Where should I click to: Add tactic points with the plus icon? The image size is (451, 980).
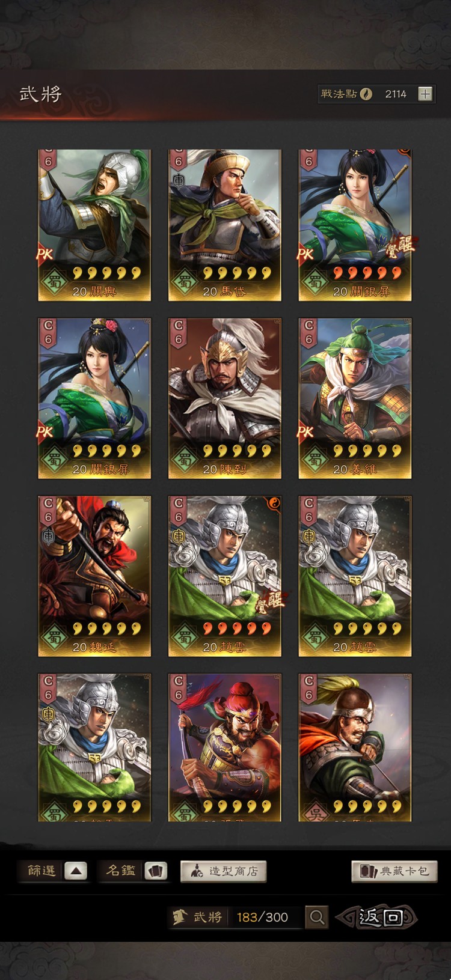[x=425, y=94]
